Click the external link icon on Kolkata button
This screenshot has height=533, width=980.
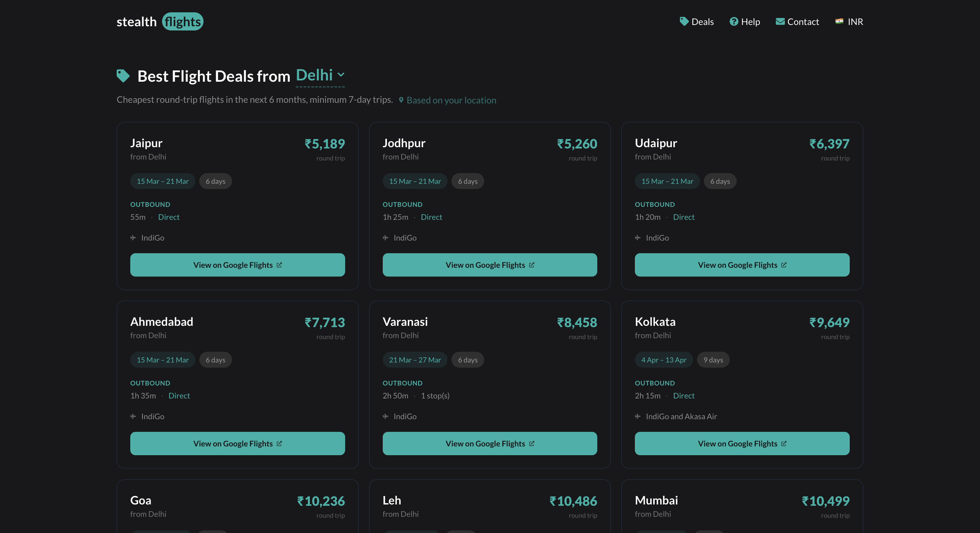[x=784, y=444]
